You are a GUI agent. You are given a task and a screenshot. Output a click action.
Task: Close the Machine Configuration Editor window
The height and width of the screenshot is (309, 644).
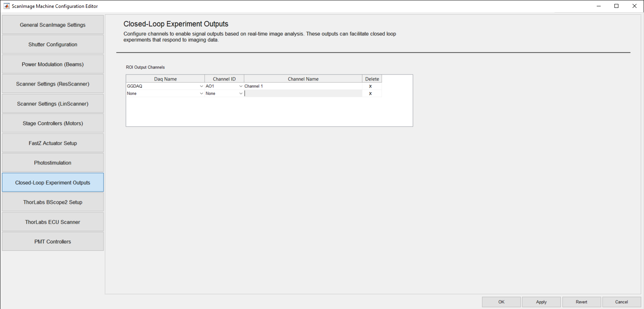[635, 6]
